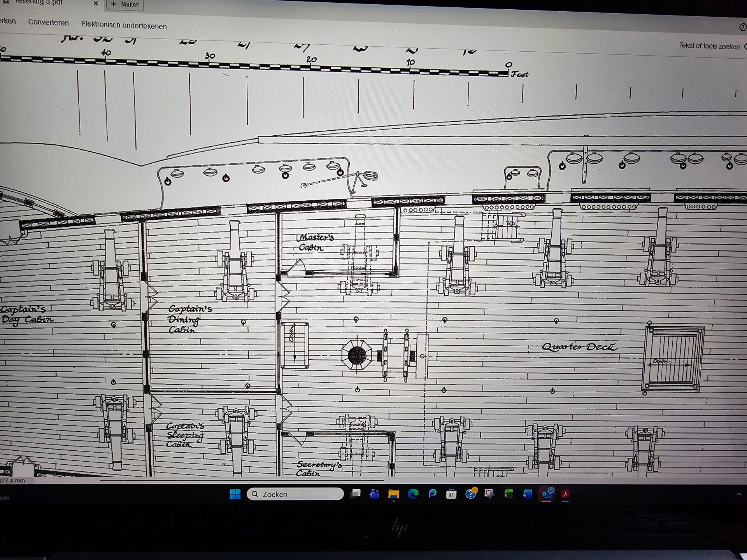Expand hidden system tray icons chevron

pyautogui.click(x=738, y=494)
